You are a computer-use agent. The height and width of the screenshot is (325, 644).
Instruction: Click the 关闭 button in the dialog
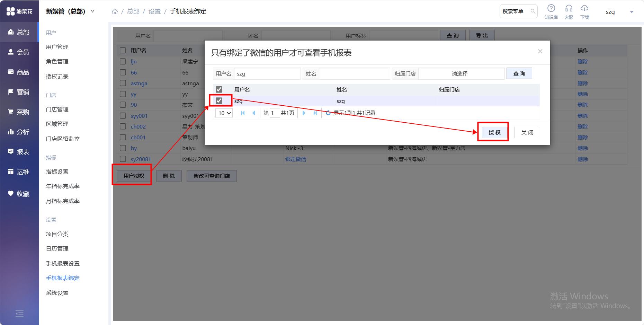point(527,132)
